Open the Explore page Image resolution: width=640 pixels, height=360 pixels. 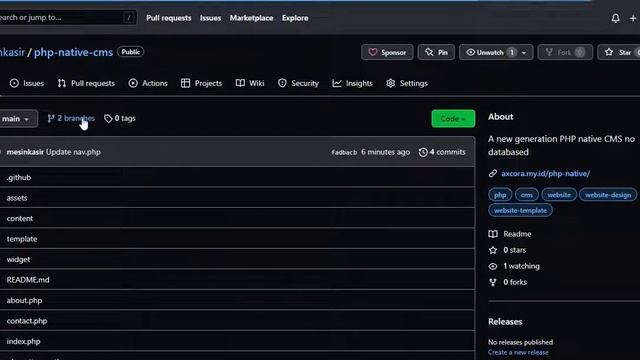click(x=295, y=18)
